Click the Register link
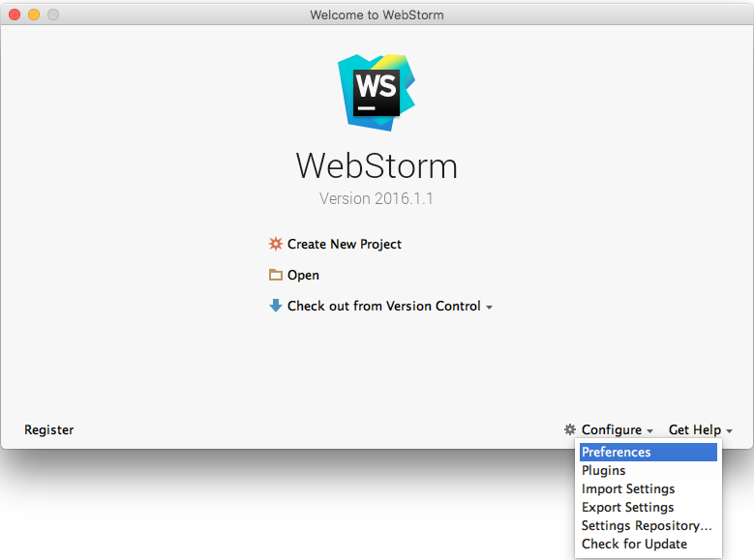This screenshot has height=560, width=754. pos(48,429)
